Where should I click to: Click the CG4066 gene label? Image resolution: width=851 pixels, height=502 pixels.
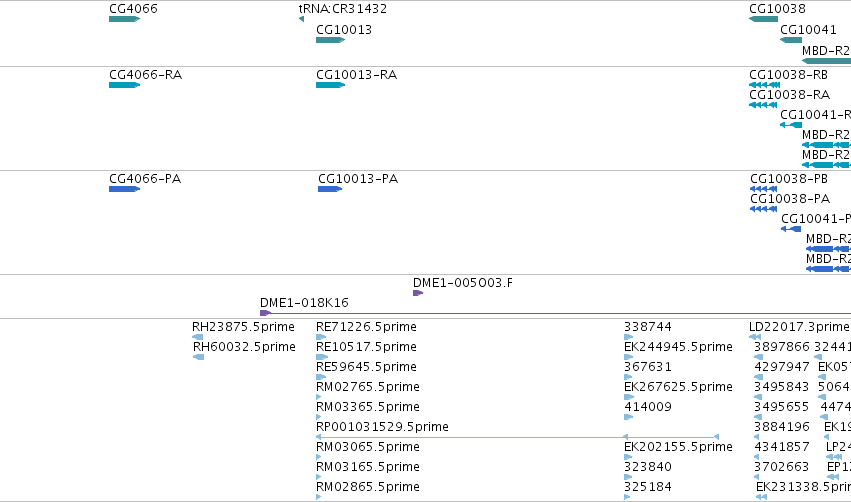(134, 9)
